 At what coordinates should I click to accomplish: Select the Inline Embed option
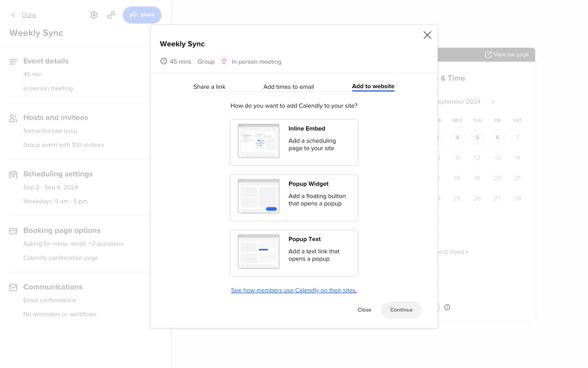(294, 142)
